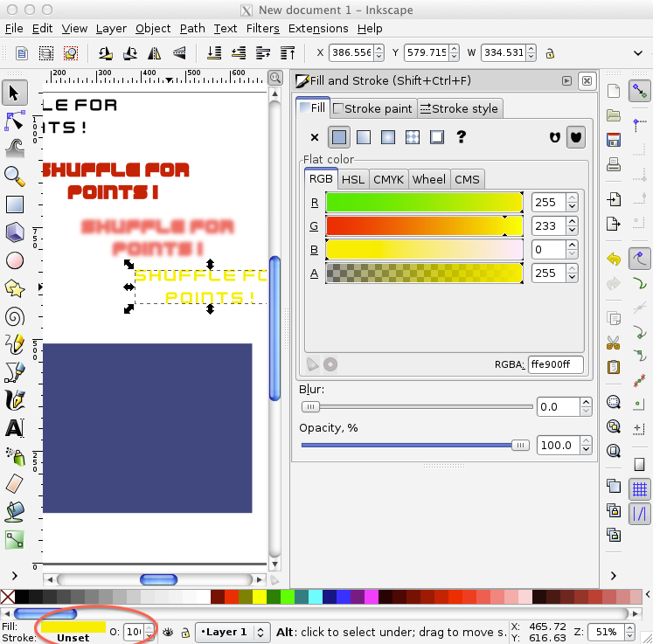Open the CMYK color mode tab

click(x=388, y=179)
